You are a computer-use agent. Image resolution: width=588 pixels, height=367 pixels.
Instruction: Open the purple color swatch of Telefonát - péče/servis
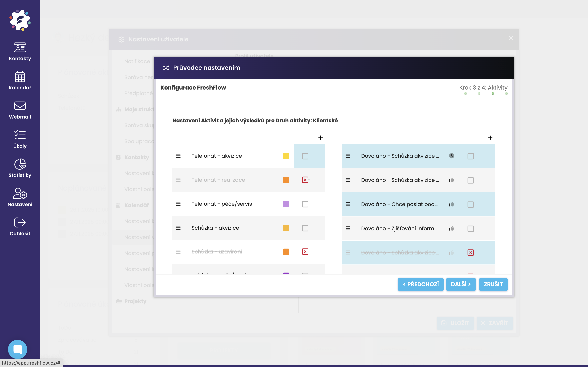(286, 204)
